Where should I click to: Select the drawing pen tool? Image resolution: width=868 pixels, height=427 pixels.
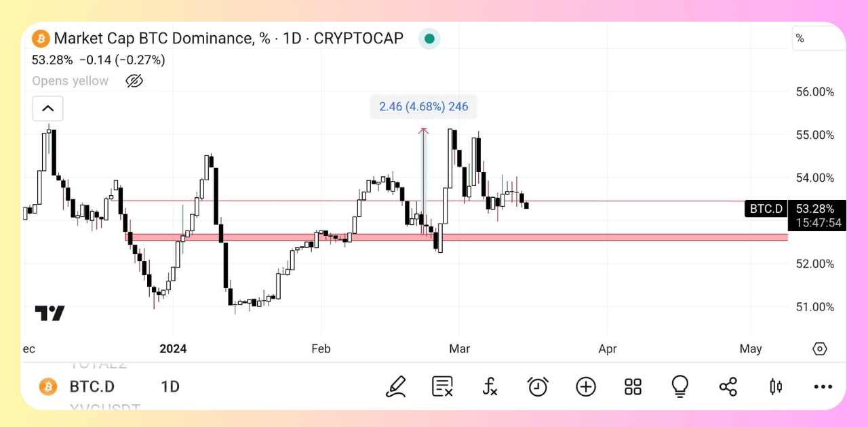[x=396, y=386]
